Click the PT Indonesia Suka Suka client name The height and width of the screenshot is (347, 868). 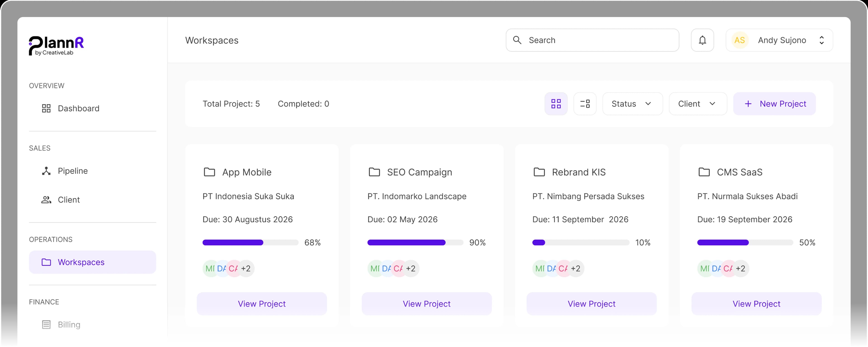[248, 196]
